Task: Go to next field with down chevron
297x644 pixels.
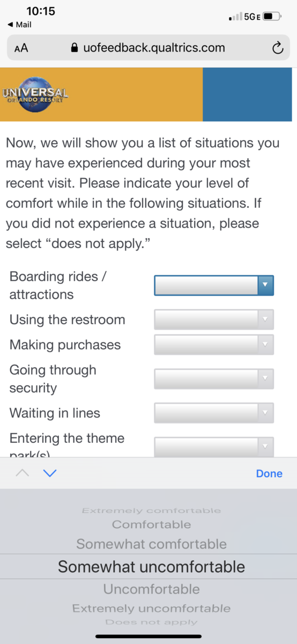Action: 50,473
